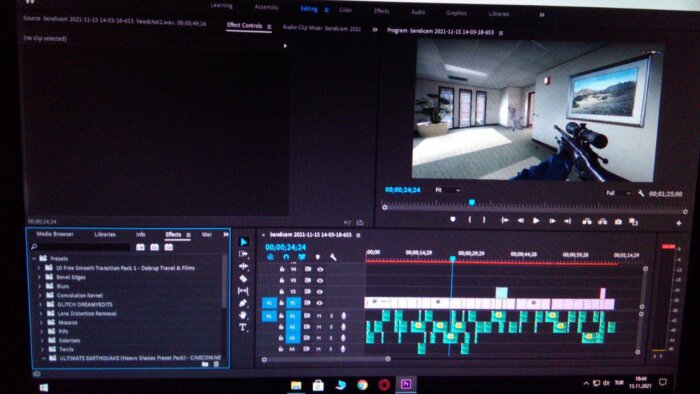The image size is (700, 394).
Task: Open the Program monitor button editor plus
Action: pos(679,223)
